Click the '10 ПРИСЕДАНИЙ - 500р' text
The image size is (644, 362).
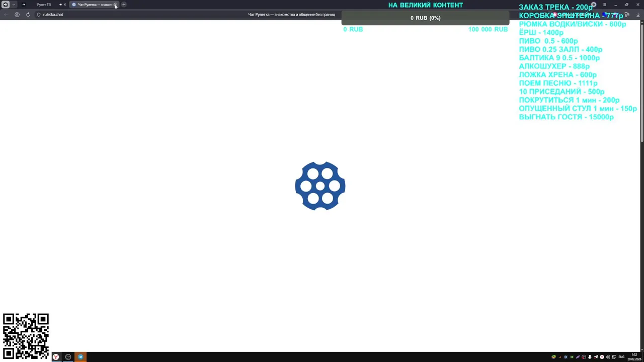pyautogui.click(x=561, y=92)
